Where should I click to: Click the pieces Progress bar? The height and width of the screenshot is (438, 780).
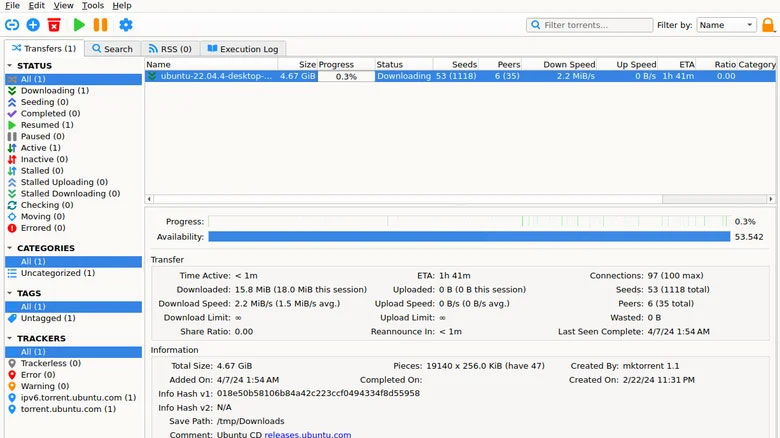(469, 221)
